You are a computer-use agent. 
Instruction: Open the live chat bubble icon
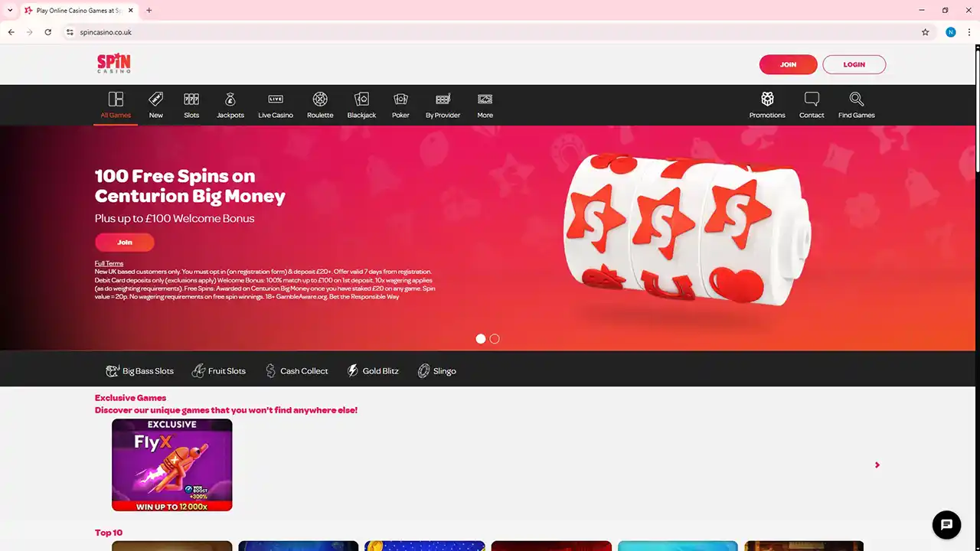(946, 524)
